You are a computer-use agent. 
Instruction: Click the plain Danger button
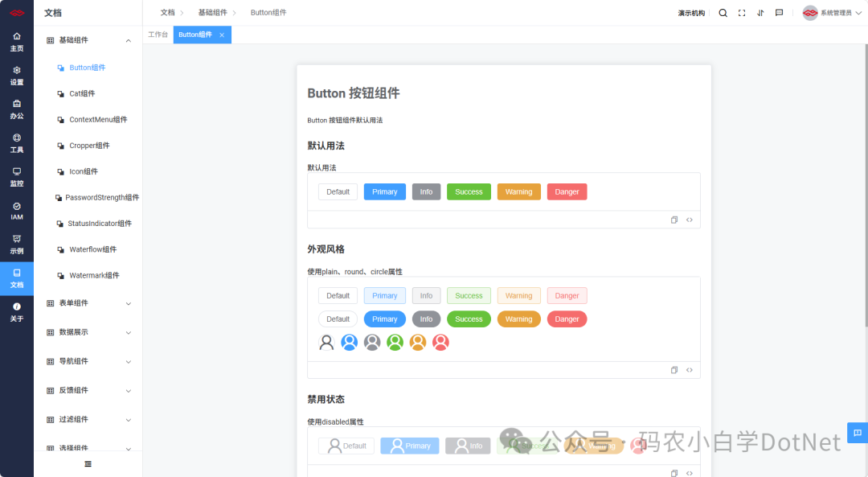[567, 296]
